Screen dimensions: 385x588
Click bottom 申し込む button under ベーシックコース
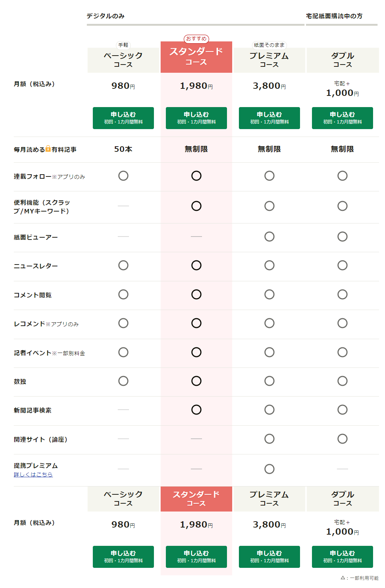click(123, 557)
